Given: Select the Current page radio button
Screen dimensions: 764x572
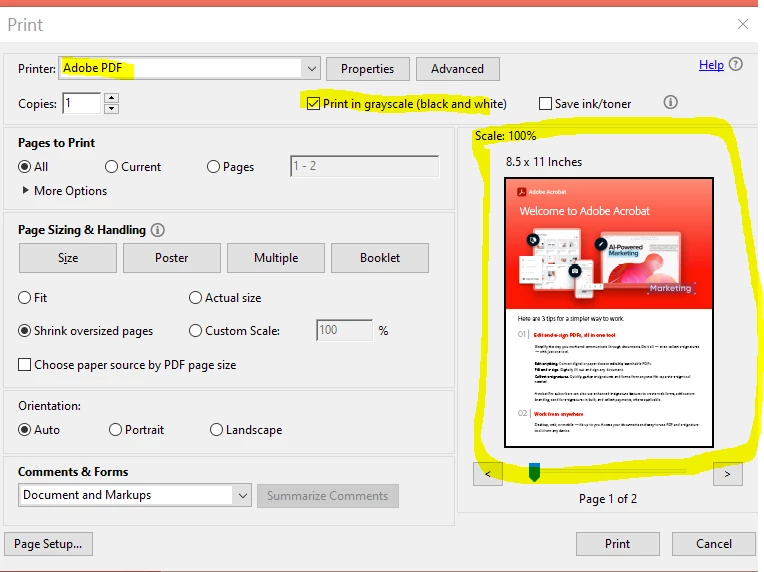Looking at the screenshot, I should 111,167.
